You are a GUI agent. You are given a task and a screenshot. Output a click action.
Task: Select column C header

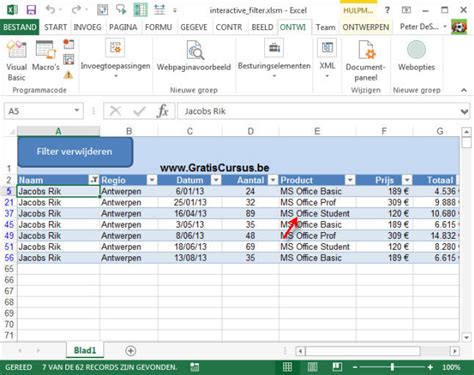[190, 131]
